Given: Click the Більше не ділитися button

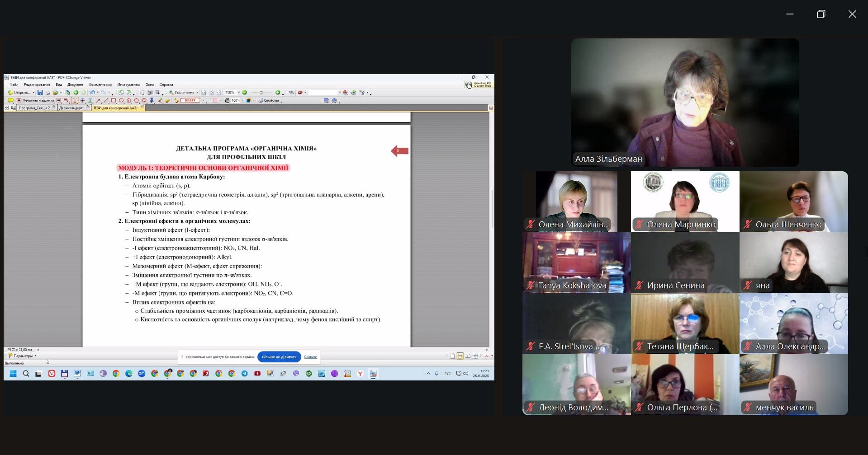Looking at the screenshot, I should click(x=279, y=357).
